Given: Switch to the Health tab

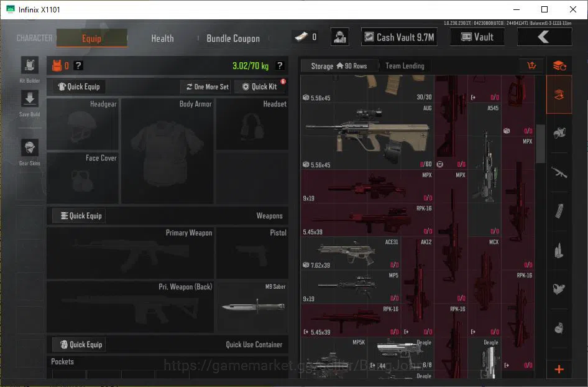Looking at the screenshot, I should pos(162,39).
